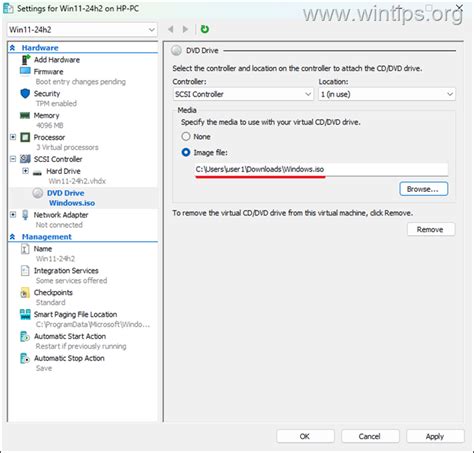The width and height of the screenshot is (474, 453).
Task: Click the Integration Services icon
Action: 25,271
